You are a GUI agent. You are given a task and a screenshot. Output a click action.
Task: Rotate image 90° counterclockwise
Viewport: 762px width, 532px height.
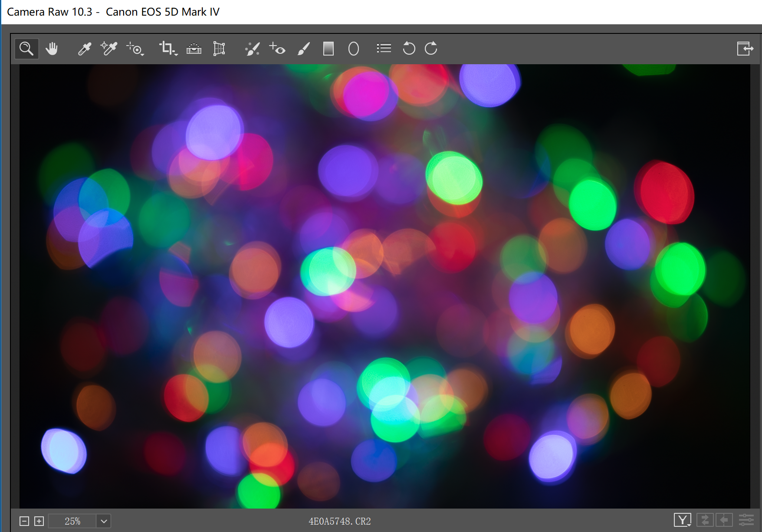click(409, 49)
